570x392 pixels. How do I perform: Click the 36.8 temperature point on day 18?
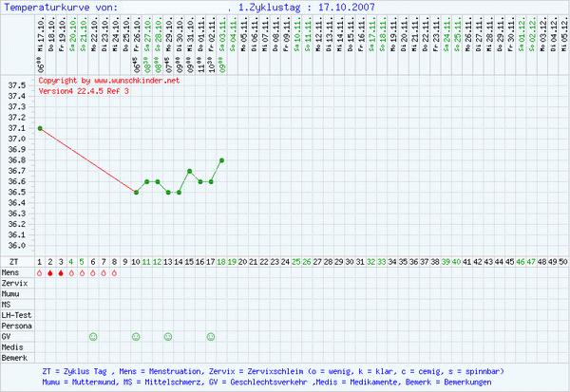point(221,159)
